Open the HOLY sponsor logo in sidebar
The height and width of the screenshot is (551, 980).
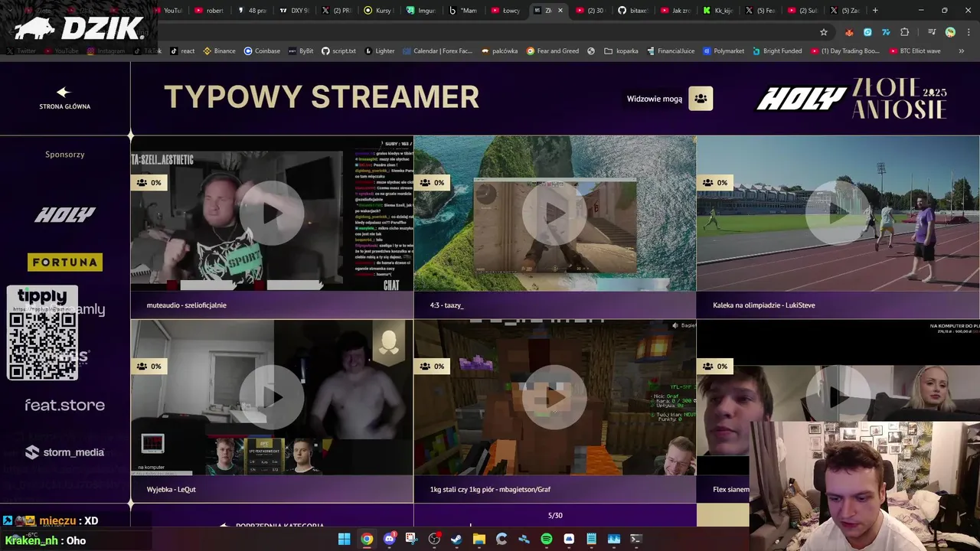click(65, 215)
